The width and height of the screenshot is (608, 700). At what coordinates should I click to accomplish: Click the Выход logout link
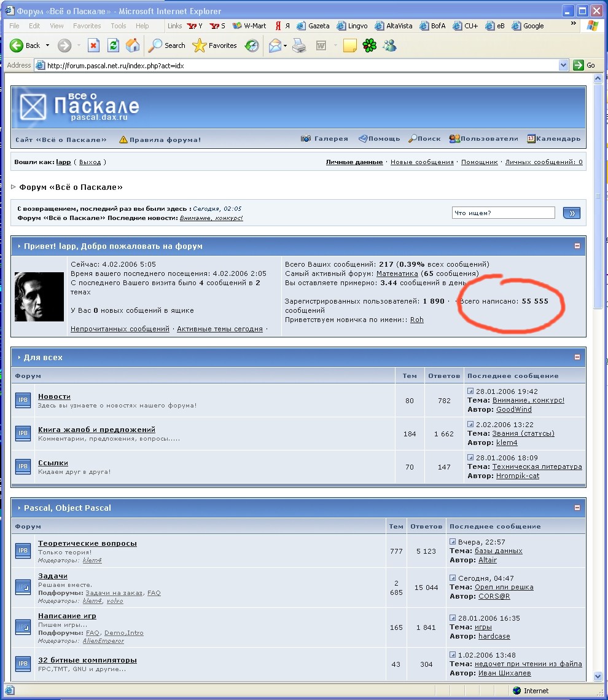pyautogui.click(x=90, y=162)
